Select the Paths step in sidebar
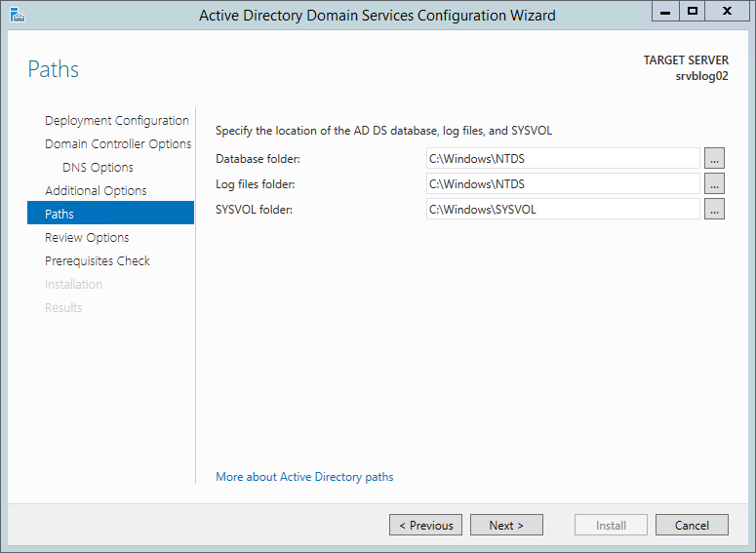The width and height of the screenshot is (756, 553). pyautogui.click(x=110, y=213)
